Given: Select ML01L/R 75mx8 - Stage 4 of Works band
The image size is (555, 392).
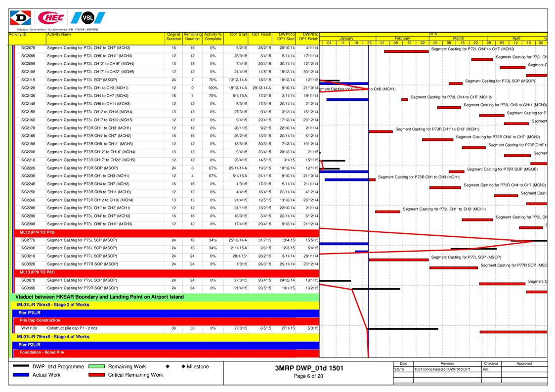Looking at the screenshot, I should click(x=166, y=337).
